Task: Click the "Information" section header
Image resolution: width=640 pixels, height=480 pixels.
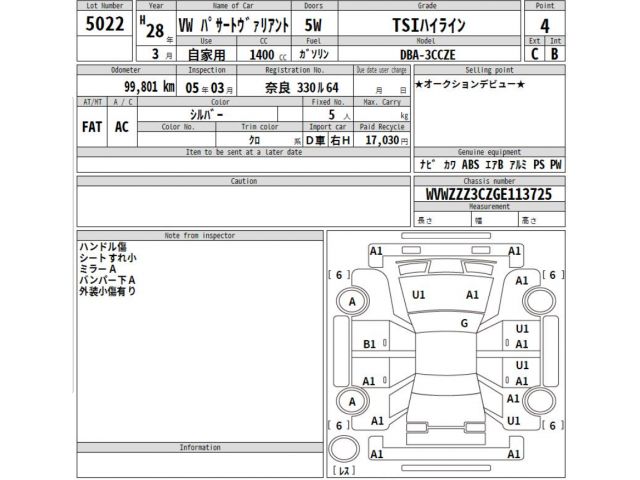Action: 200,447
